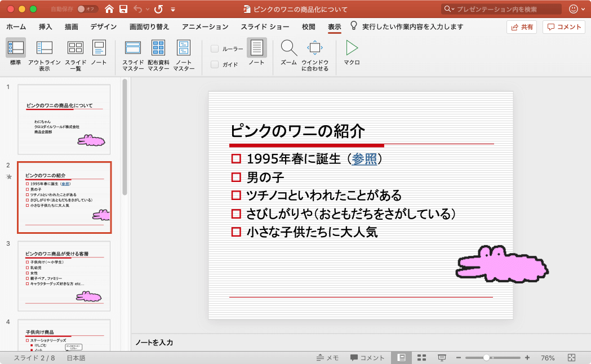
Task: Click status bar Slide Sorter grid icon
Action: (x=422, y=358)
